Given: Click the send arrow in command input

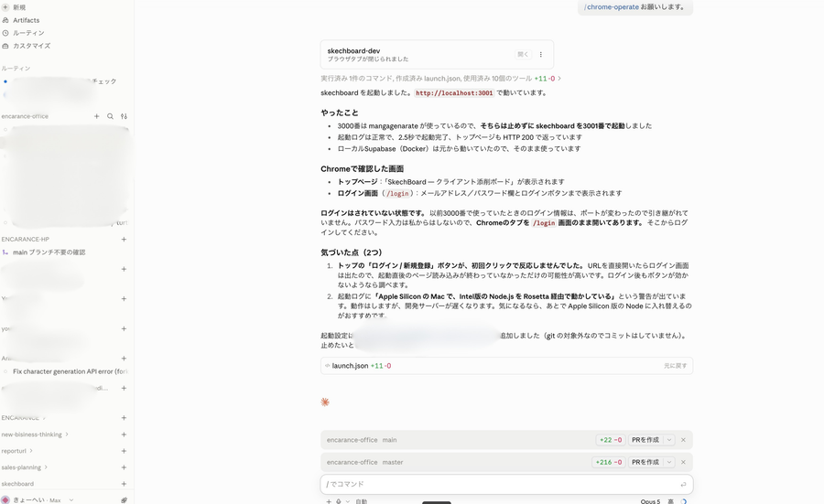Looking at the screenshot, I should pos(683,484).
